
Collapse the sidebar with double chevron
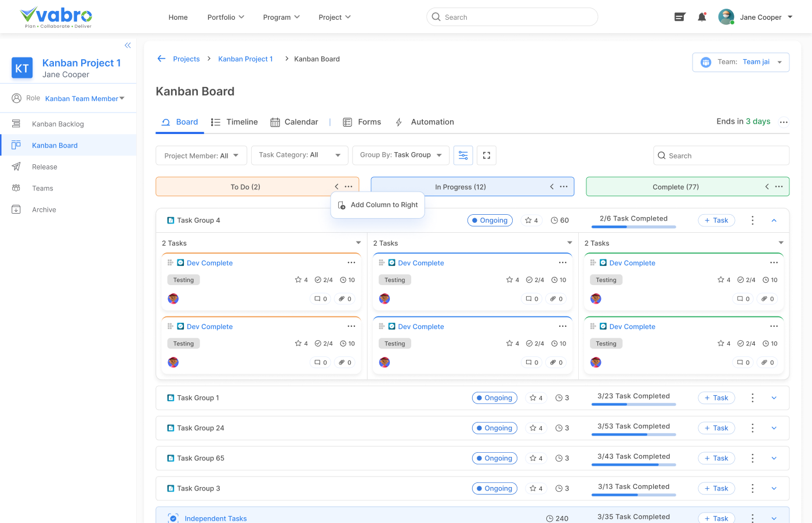click(128, 45)
